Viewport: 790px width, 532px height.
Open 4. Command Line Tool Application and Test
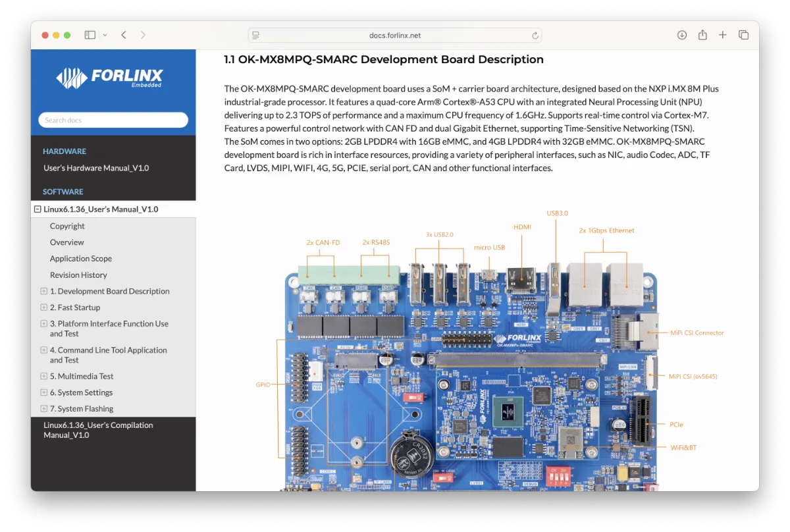click(109, 355)
